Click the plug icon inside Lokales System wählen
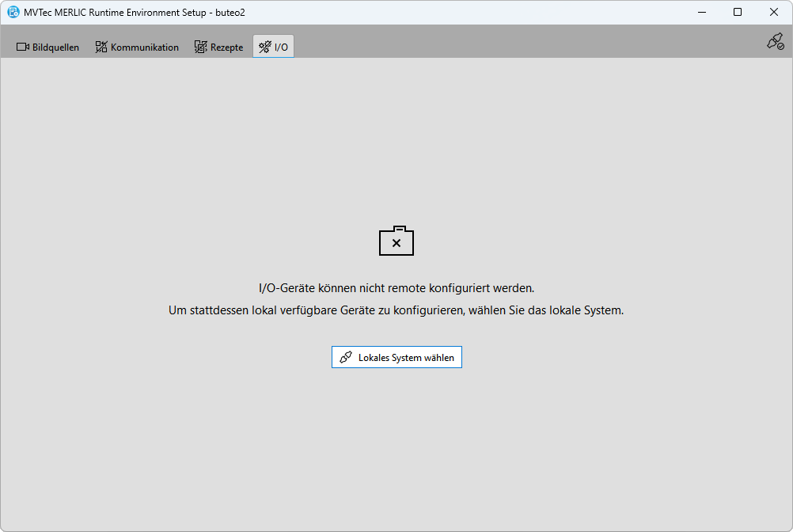 [346, 357]
